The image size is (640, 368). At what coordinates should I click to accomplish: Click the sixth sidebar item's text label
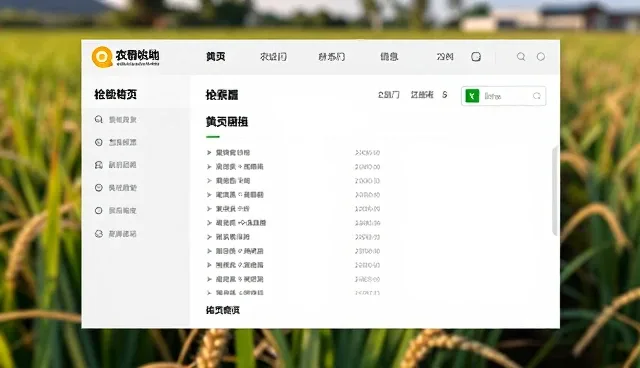click(122, 234)
